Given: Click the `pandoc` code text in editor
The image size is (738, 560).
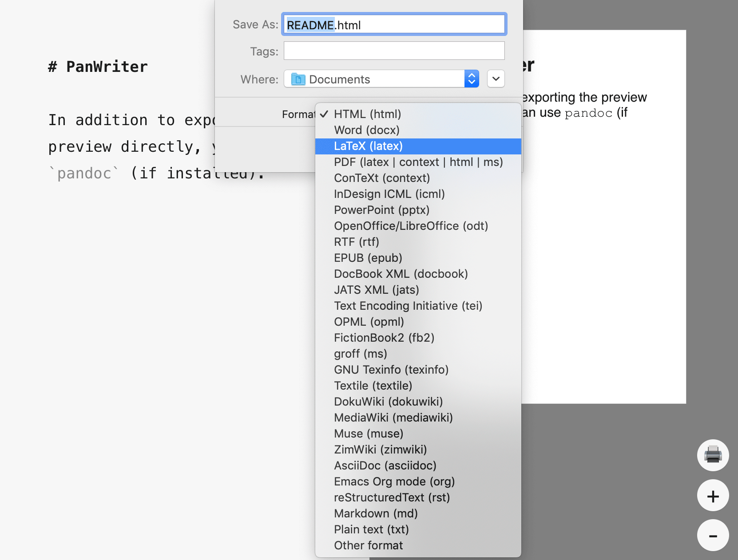Looking at the screenshot, I should [84, 173].
